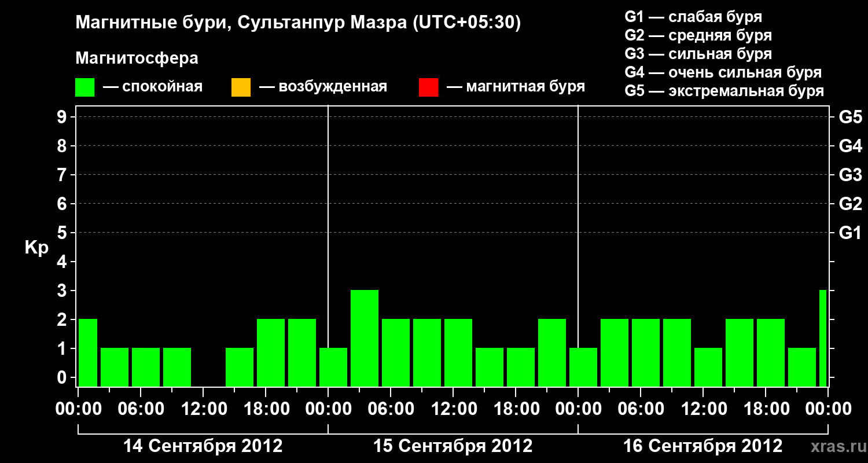Image resolution: width=868 pixels, height=463 pixels.
Task: Click the '— спокойная' legend label
Action: coord(153,87)
